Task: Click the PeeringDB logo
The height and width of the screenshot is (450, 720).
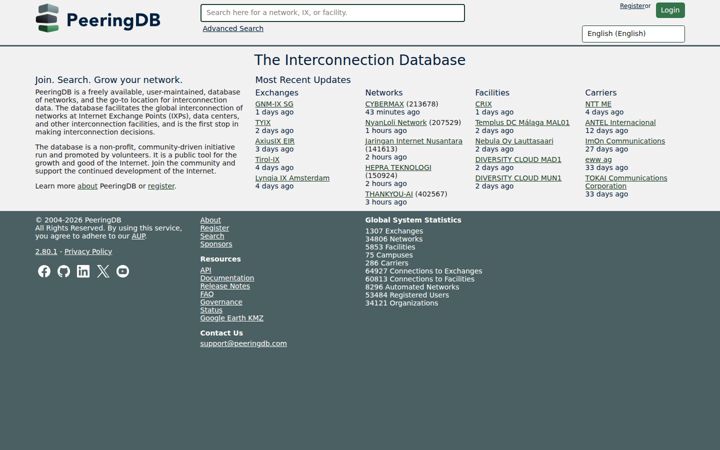Action: tap(98, 18)
